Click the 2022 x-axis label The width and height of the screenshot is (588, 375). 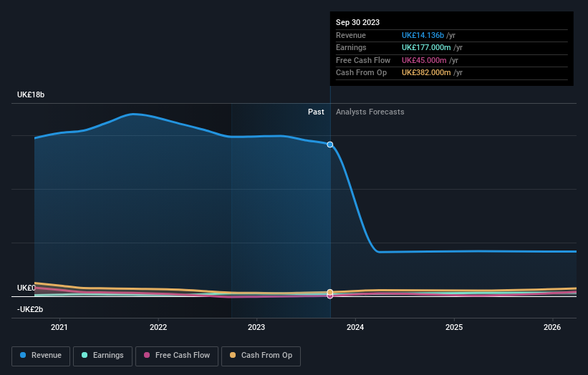(158, 327)
